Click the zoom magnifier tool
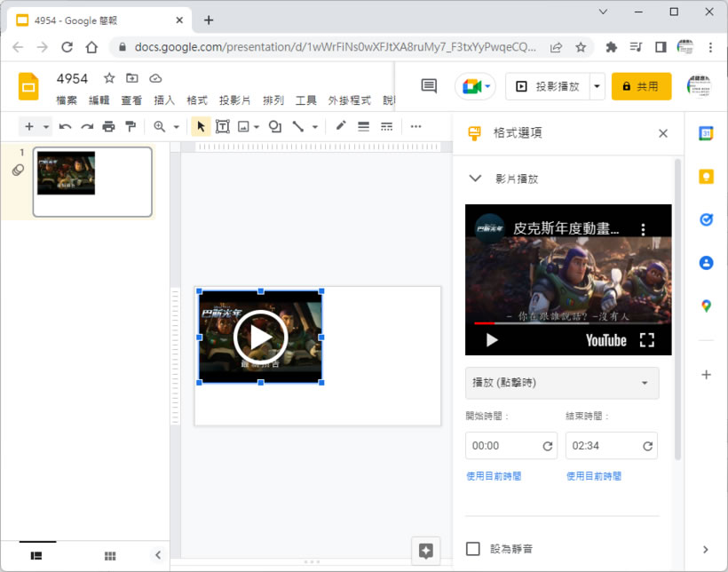This screenshot has height=572, width=728. coord(159,126)
